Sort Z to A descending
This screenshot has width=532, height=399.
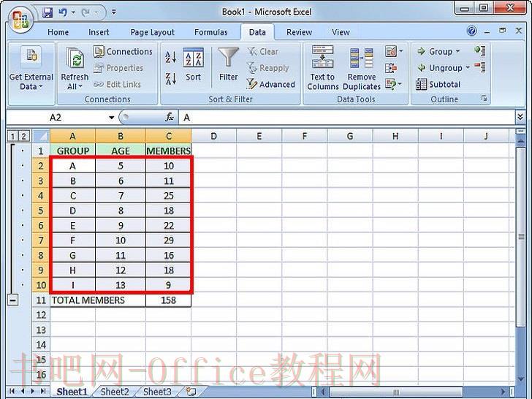click(x=171, y=78)
